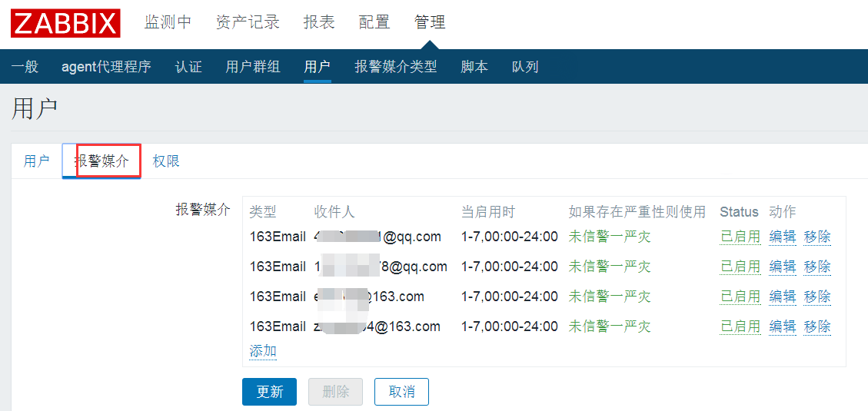Click 1-7,00:00-24:00 in last 163.com row

509,326
